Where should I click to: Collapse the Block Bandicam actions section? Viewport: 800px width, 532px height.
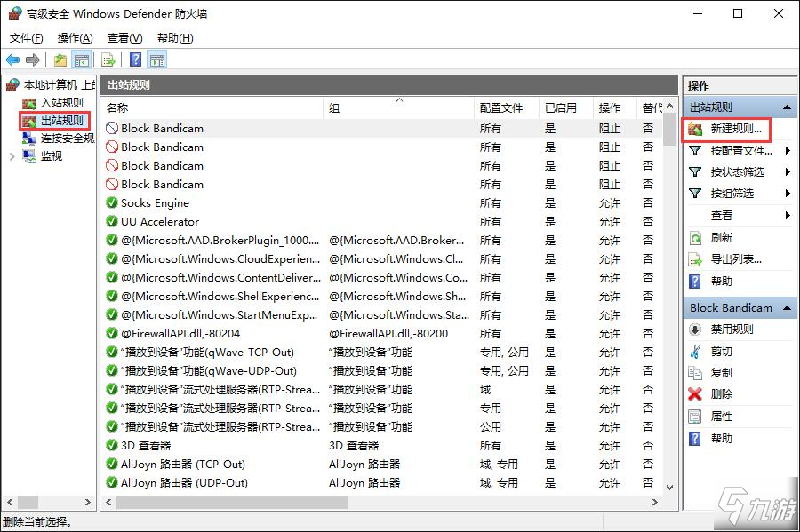pos(788,308)
